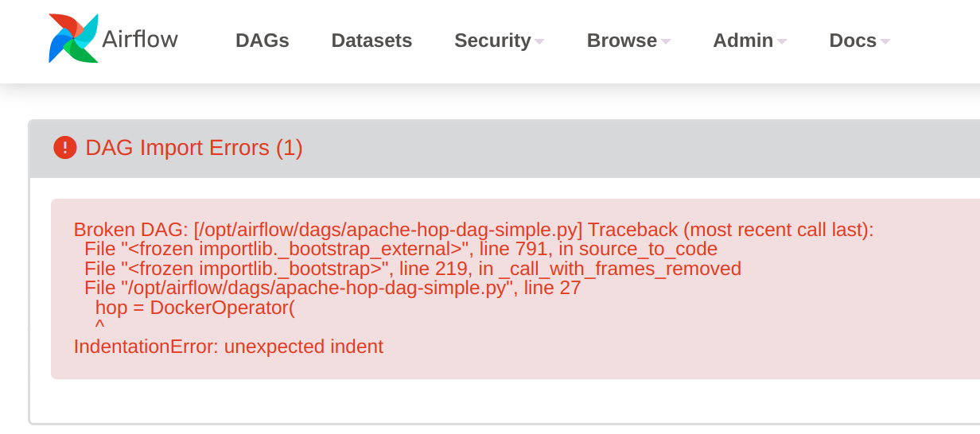The image size is (980, 434).
Task: Click the apache-hop-dag-simple.py line 27 entry
Action: (x=332, y=288)
